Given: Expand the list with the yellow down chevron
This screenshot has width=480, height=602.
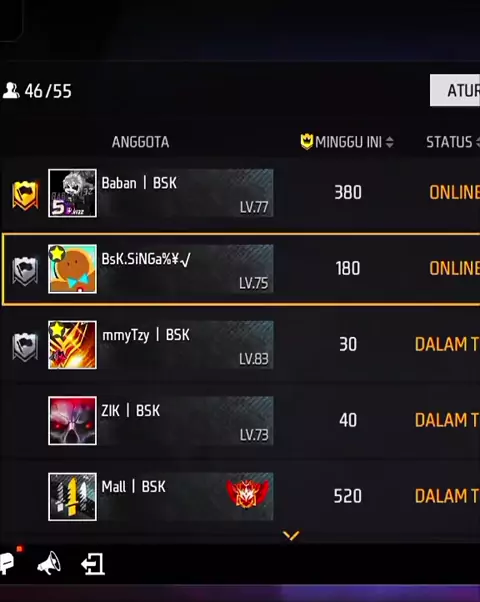Looking at the screenshot, I should pos(291,535).
